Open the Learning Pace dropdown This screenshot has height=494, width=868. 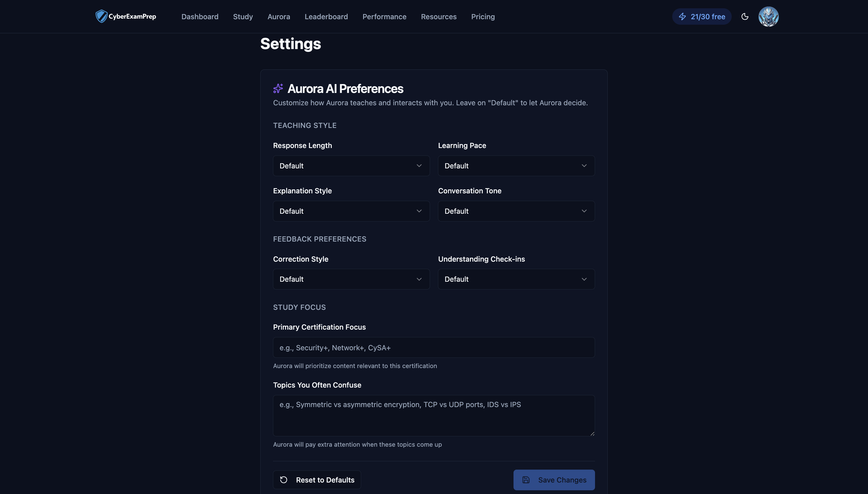click(x=516, y=166)
